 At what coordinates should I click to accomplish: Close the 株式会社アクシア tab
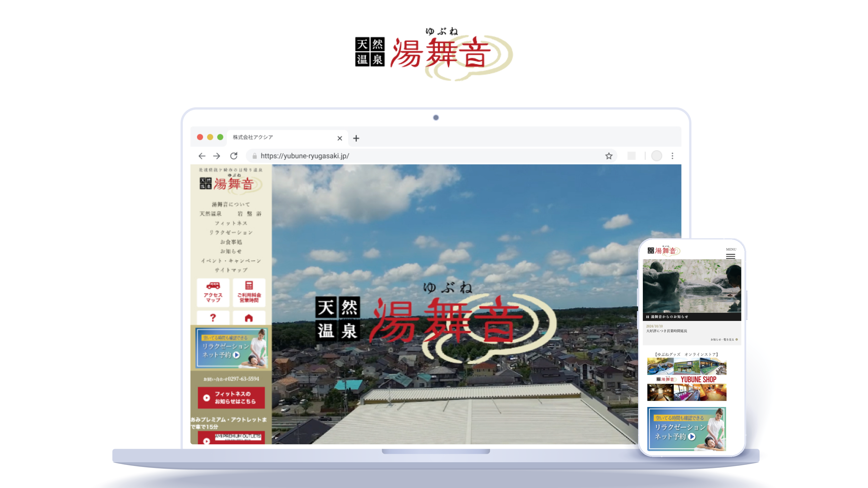[x=340, y=138]
